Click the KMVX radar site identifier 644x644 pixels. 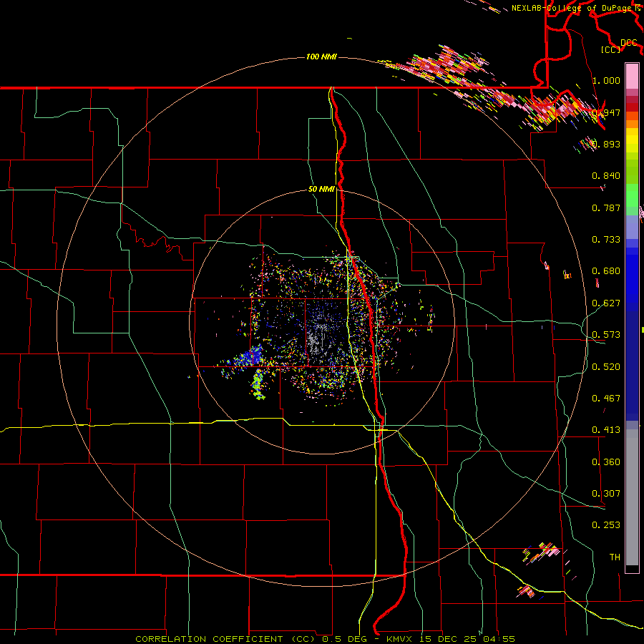(x=401, y=639)
